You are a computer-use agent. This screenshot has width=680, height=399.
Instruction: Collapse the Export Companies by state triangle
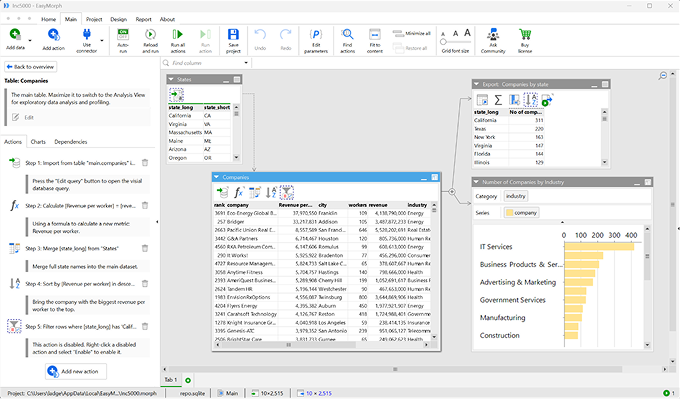point(477,84)
